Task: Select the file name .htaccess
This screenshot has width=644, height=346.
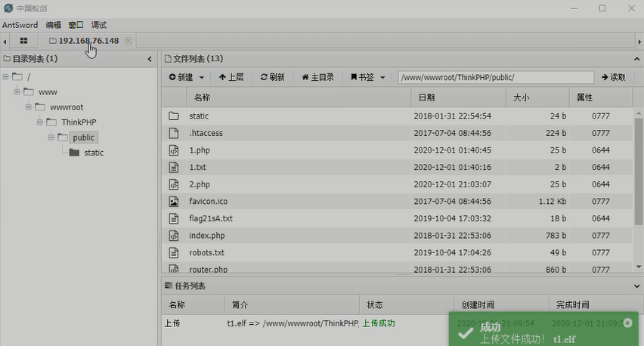Action: click(206, 133)
